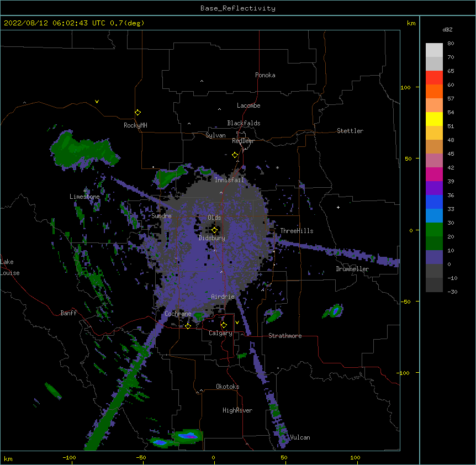Select the yellow V marker east of Calgary

click(x=237, y=323)
